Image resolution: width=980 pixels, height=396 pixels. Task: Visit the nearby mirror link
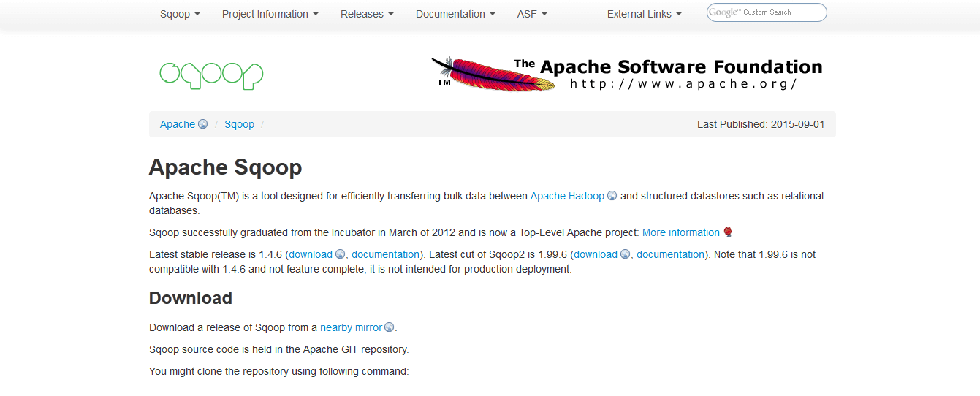[351, 327]
